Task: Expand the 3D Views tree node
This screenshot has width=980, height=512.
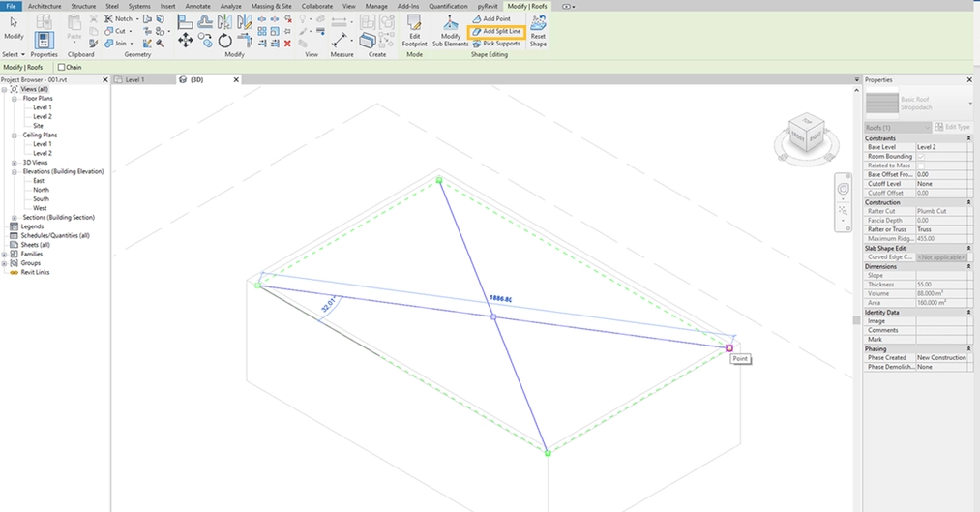Action: pos(15,163)
